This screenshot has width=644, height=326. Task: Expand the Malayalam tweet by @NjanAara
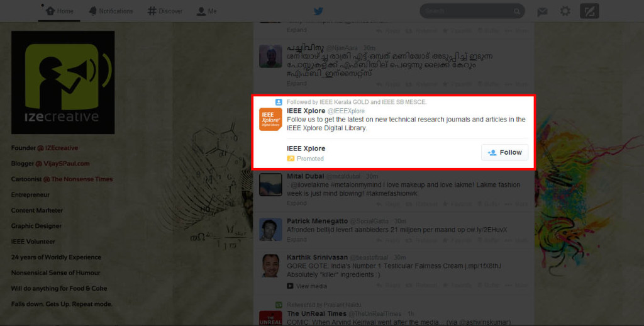(x=297, y=84)
